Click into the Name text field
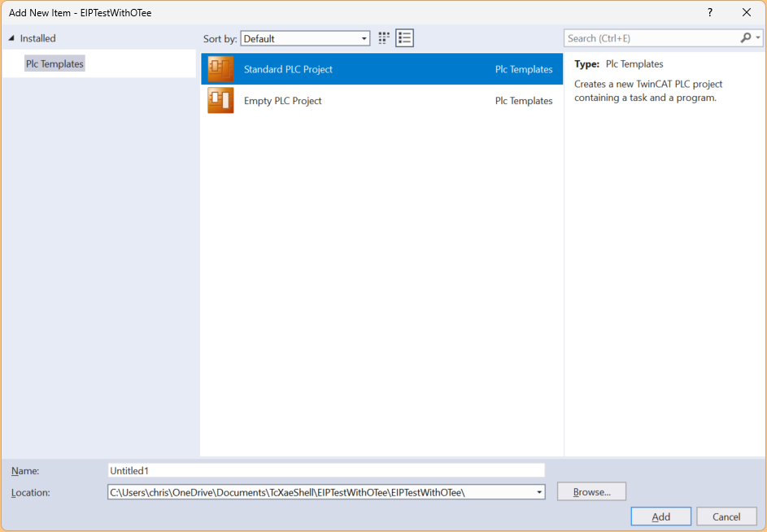The height and width of the screenshot is (532, 767). pyautogui.click(x=325, y=470)
